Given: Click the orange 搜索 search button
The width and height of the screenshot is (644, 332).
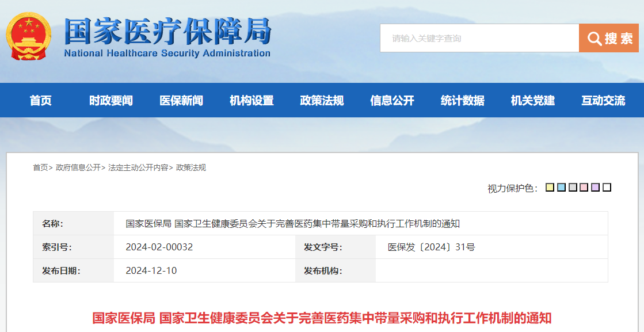Looking at the screenshot, I should (x=609, y=38).
